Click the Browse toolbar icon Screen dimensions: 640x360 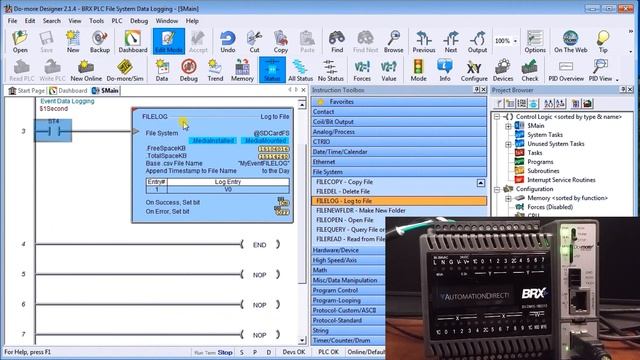(393, 41)
